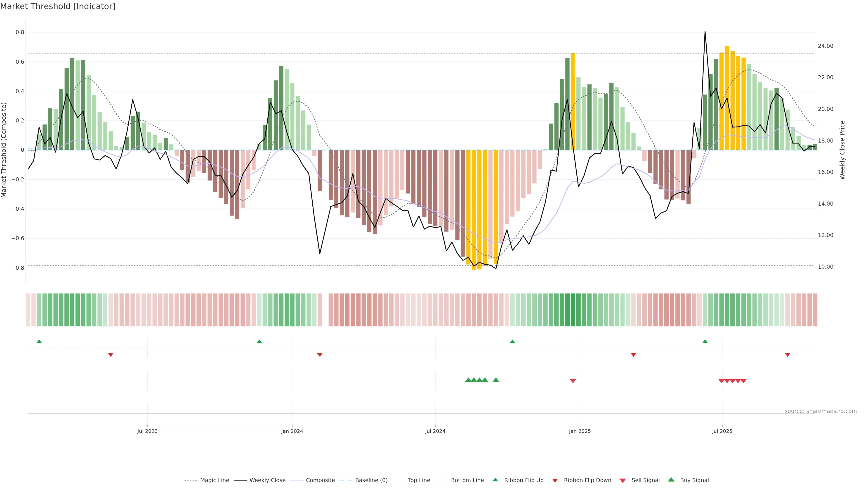Click the lone Sell Signal triangle before Jan 2025

click(x=573, y=381)
